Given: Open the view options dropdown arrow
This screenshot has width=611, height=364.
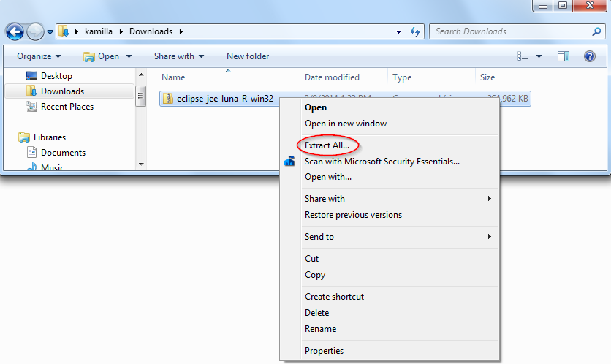Looking at the screenshot, I should (539, 56).
